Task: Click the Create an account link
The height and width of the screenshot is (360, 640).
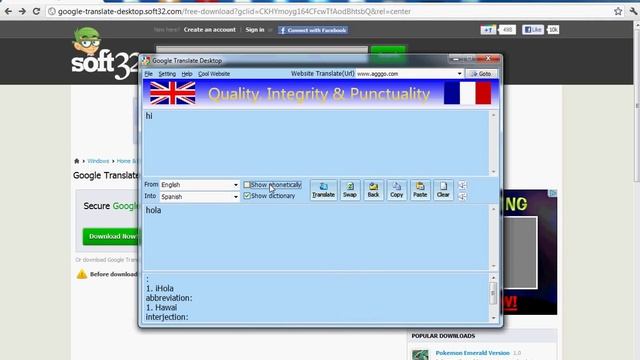Action: [209, 30]
